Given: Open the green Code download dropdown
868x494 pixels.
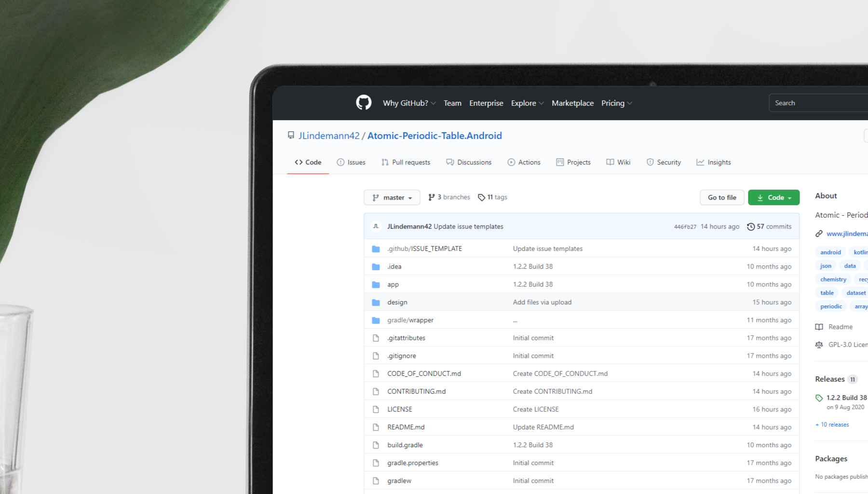Looking at the screenshot, I should [x=773, y=197].
